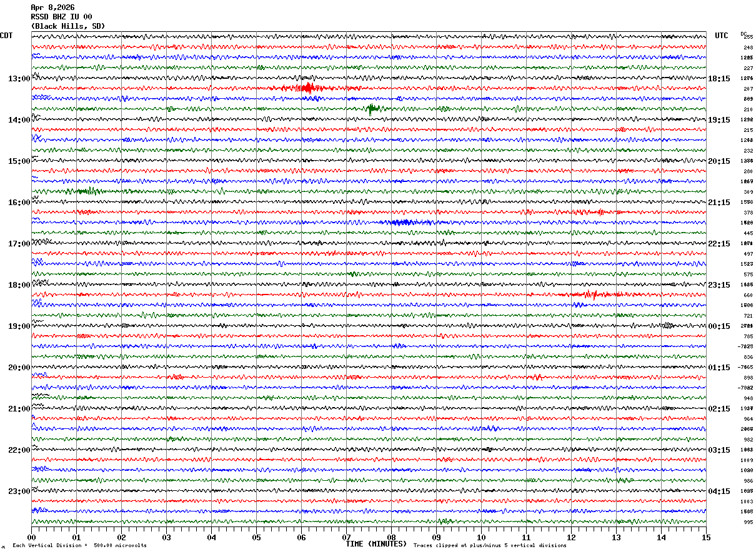Image resolution: width=756 pixels, height=554 pixels.
Task: Select the 21:00 CDT row label
Action: click(x=19, y=409)
